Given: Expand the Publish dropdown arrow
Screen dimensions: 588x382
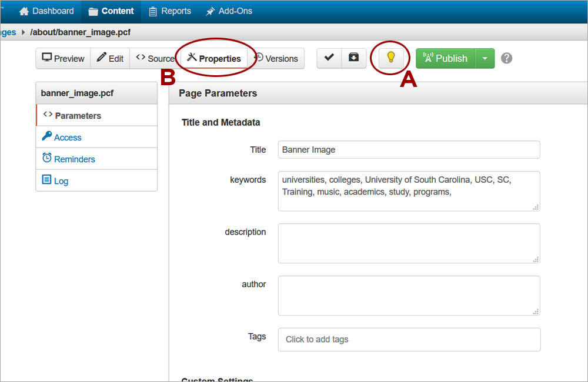Looking at the screenshot, I should click(485, 59).
